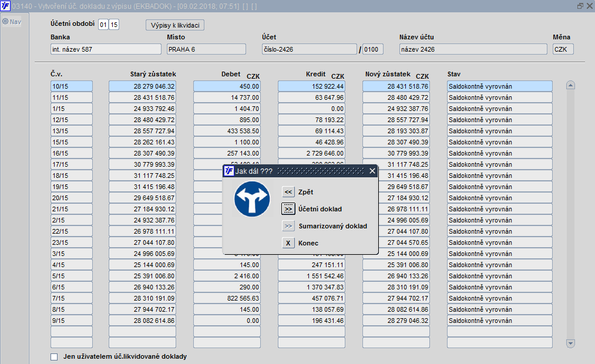The height and width of the screenshot is (364, 595).
Task: Click the Banka field int. název 587
Action: point(106,49)
